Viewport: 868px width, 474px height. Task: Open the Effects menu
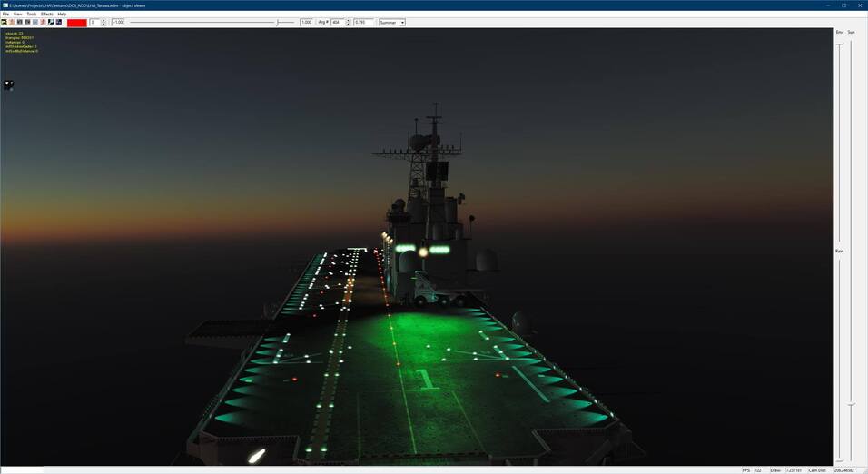tap(47, 14)
